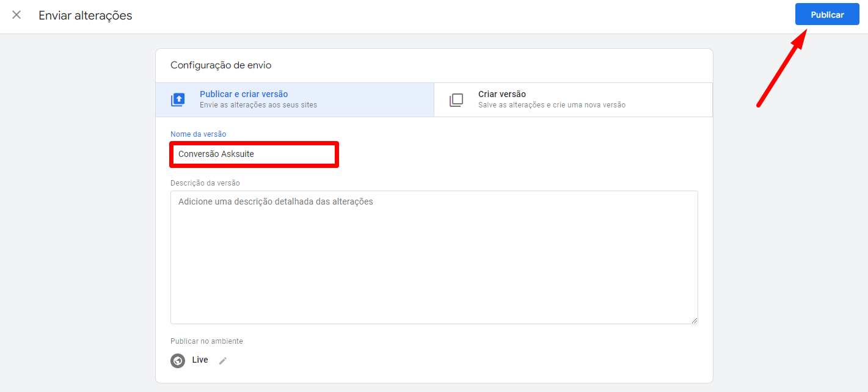This screenshot has height=392, width=868.
Task: Click the Conversão Asksuite text in name field
Action: point(216,154)
